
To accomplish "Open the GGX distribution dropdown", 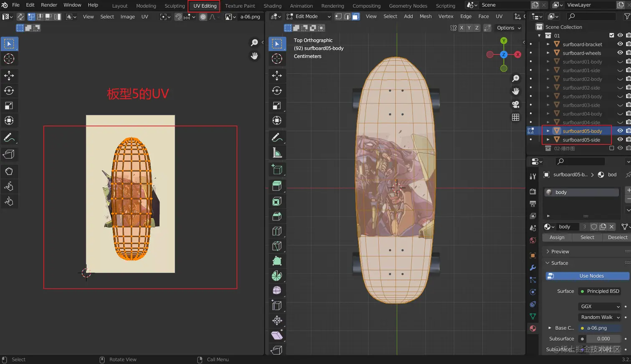I will [600, 306].
